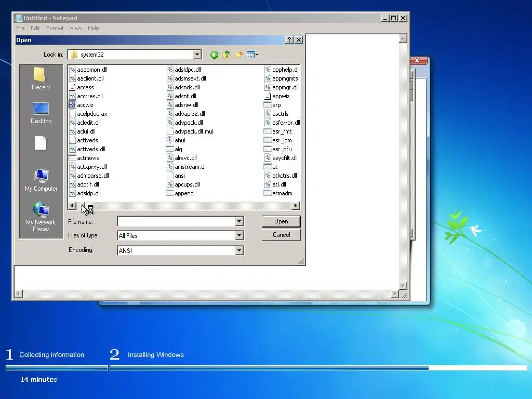The image size is (532, 399).
Task: Click the green Back arrow icon
Action: pyautogui.click(x=214, y=55)
